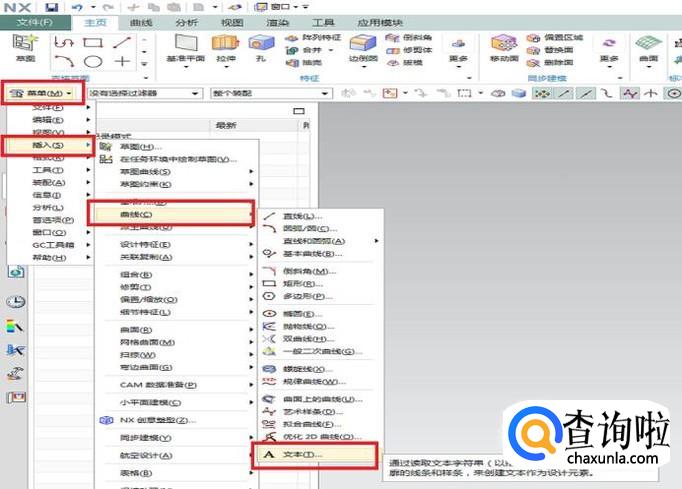Choose Tools (工具(T)) in main menu
The height and width of the screenshot is (489, 682).
tap(48, 170)
